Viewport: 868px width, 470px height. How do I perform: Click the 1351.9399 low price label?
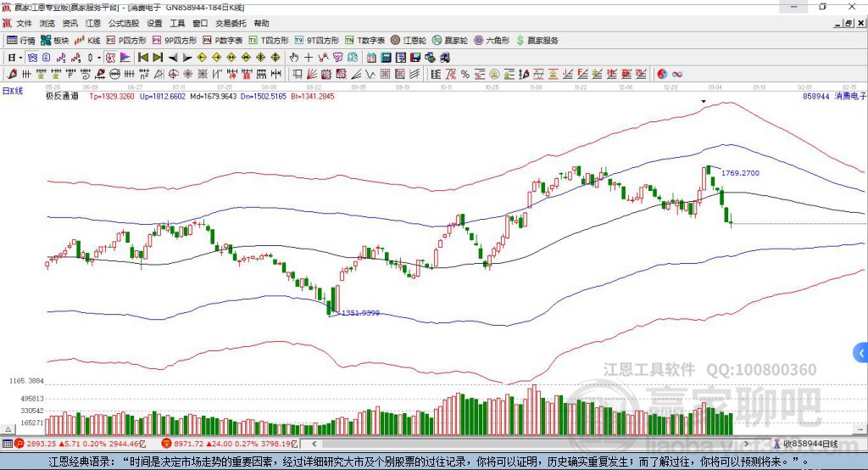pos(360,312)
